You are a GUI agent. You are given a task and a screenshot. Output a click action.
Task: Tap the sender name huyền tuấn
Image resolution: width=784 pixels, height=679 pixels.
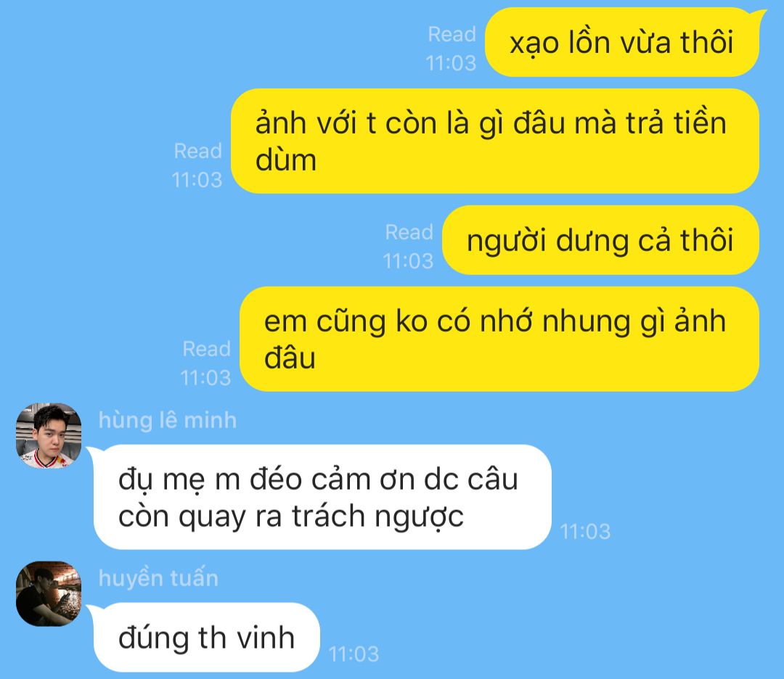pyautogui.click(x=158, y=578)
